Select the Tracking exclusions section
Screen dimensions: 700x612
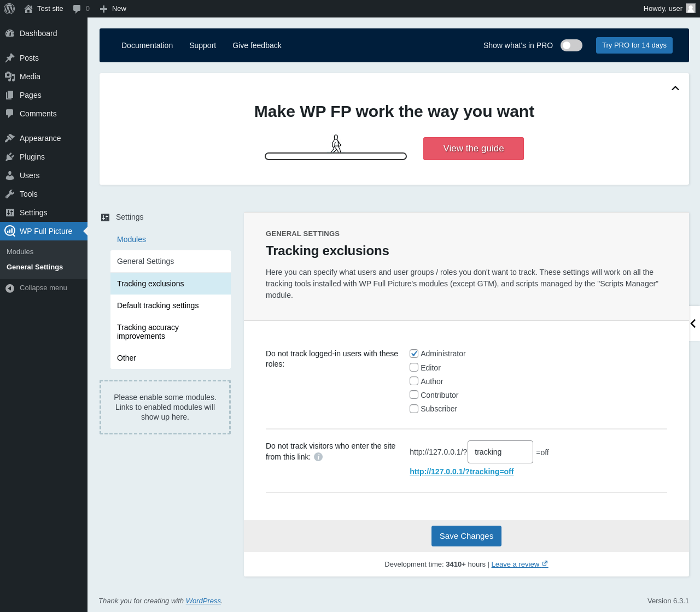click(x=171, y=284)
